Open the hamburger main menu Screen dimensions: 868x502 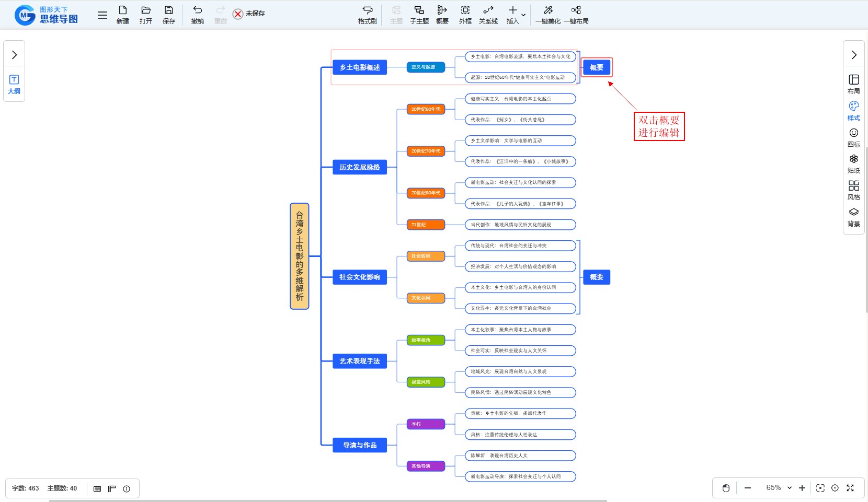[102, 15]
